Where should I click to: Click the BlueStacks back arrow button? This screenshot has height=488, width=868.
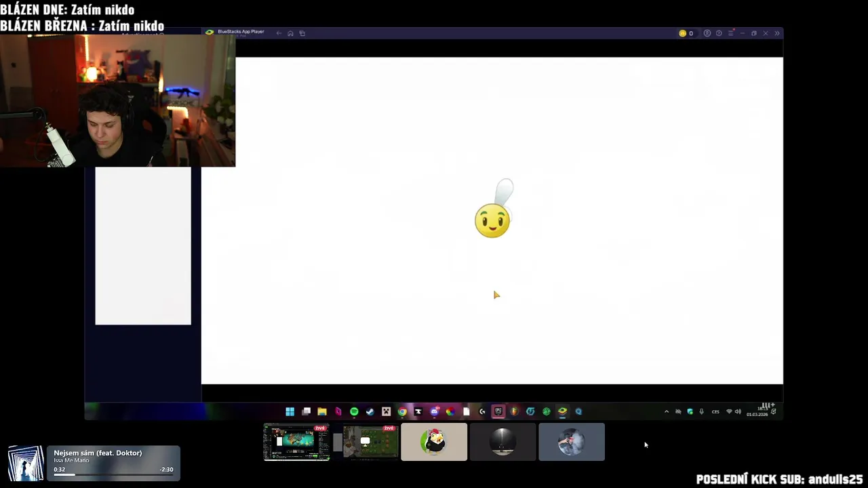pyautogui.click(x=279, y=33)
